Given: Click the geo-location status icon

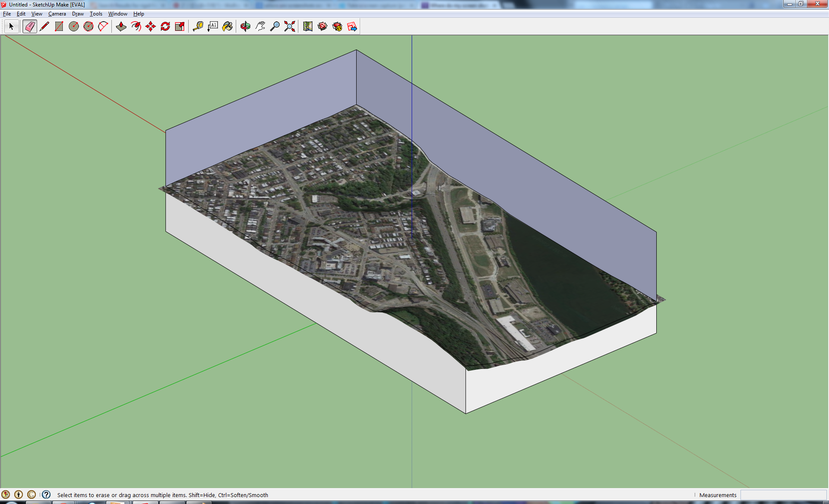Looking at the screenshot, I should pyautogui.click(x=6, y=495).
